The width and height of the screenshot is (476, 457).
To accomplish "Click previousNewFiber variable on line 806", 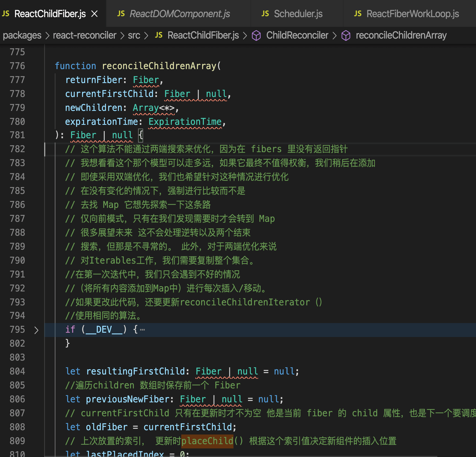I will [x=128, y=399].
